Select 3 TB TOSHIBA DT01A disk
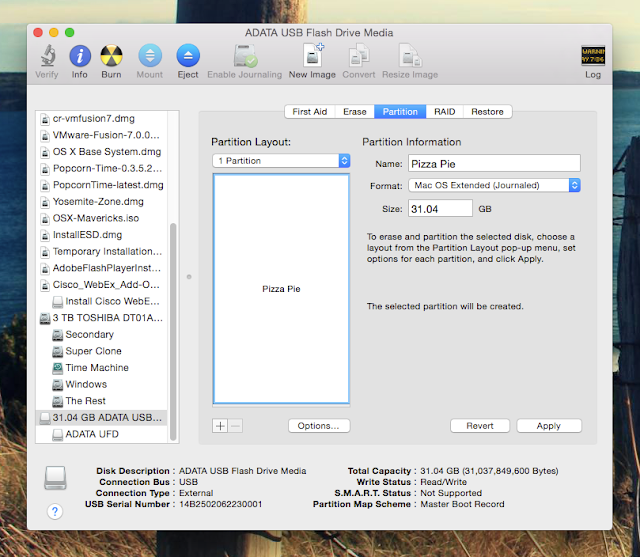This screenshot has height=557, width=640. click(101, 318)
